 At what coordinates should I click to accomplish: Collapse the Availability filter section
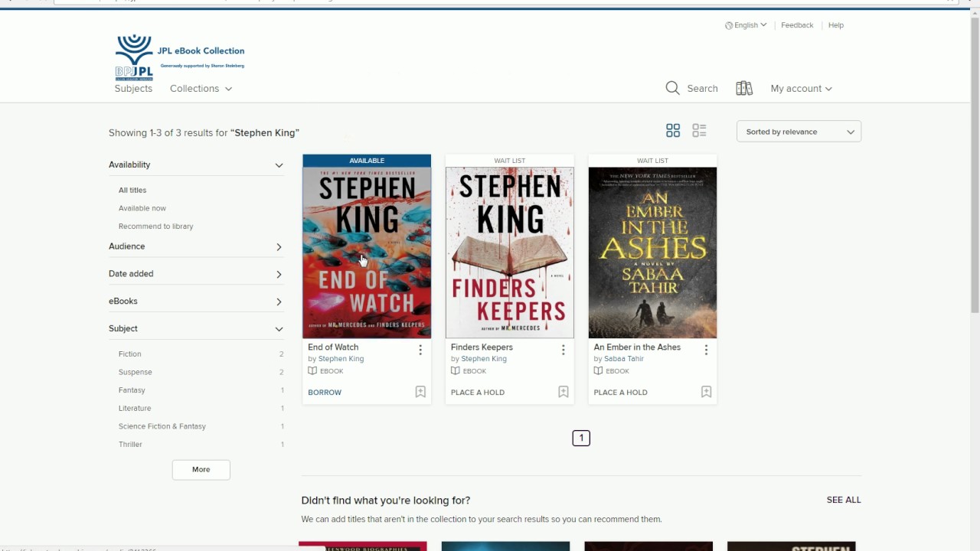click(x=196, y=165)
